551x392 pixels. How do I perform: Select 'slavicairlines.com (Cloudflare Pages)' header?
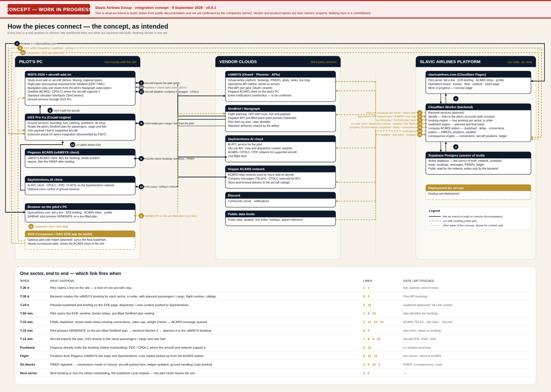coord(478,75)
